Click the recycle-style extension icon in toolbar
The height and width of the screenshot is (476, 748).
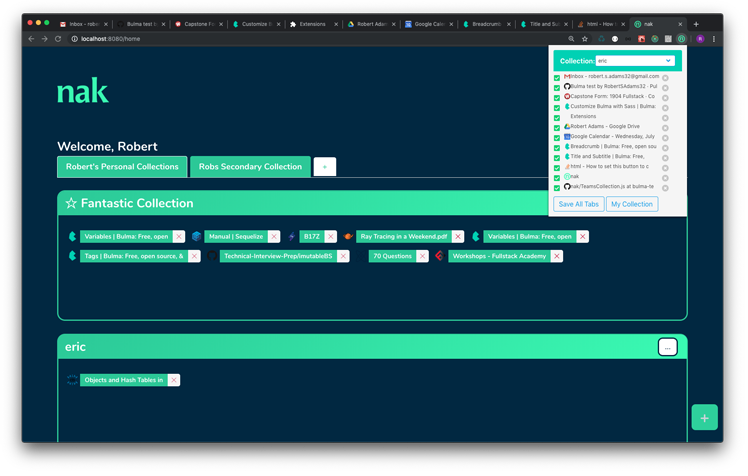(602, 39)
